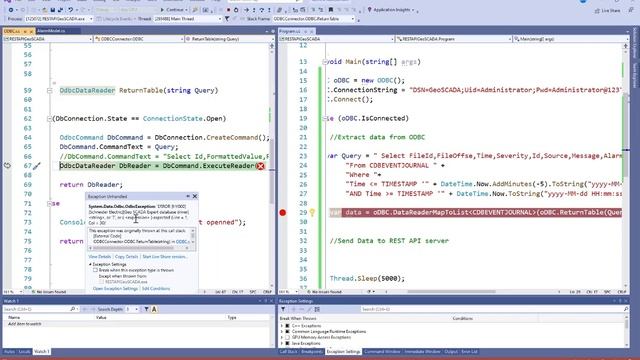Switch to the Autos tab
This screenshot has width=640, height=360.
[x=9, y=351]
